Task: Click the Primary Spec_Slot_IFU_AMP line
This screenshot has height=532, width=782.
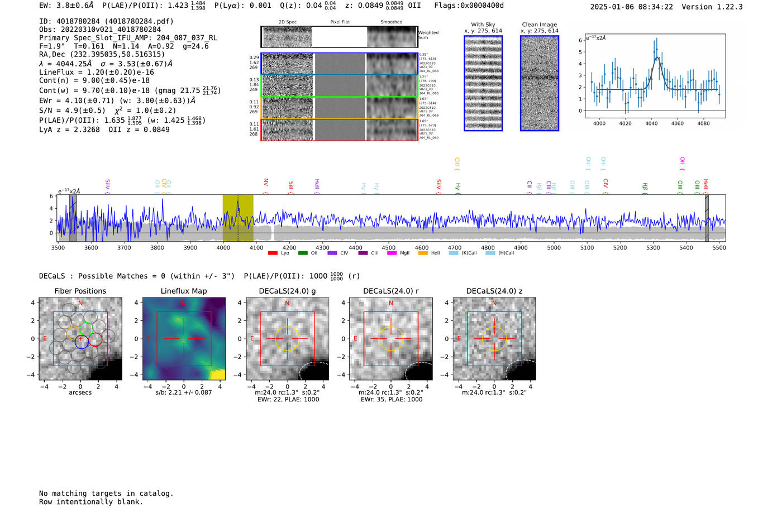Action: 128,38
